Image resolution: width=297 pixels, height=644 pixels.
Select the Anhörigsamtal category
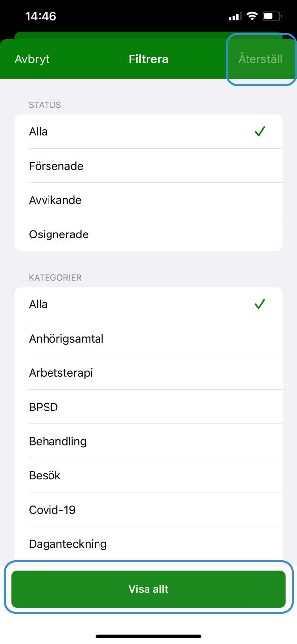pyautogui.click(x=148, y=339)
